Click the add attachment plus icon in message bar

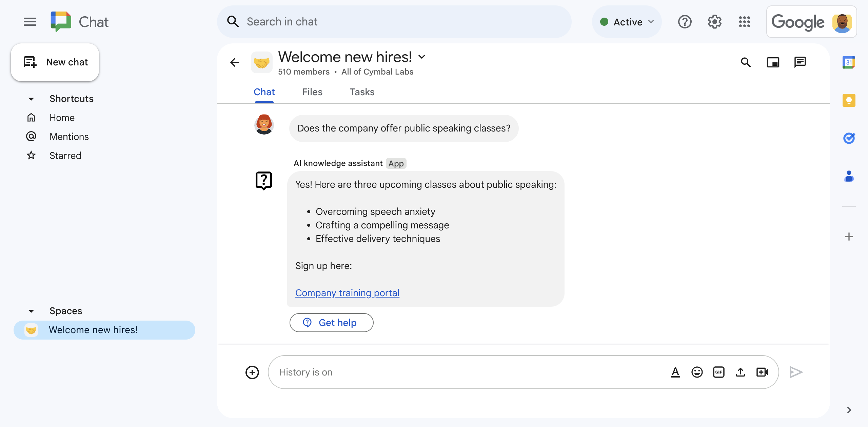pos(253,372)
